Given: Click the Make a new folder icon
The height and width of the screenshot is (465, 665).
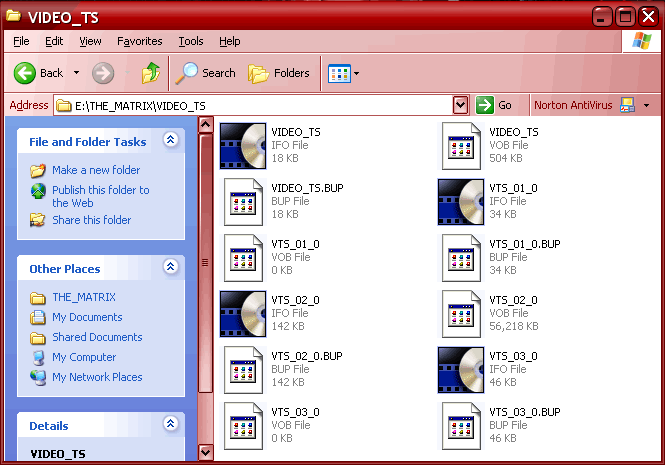Looking at the screenshot, I should pyautogui.click(x=38, y=171).
